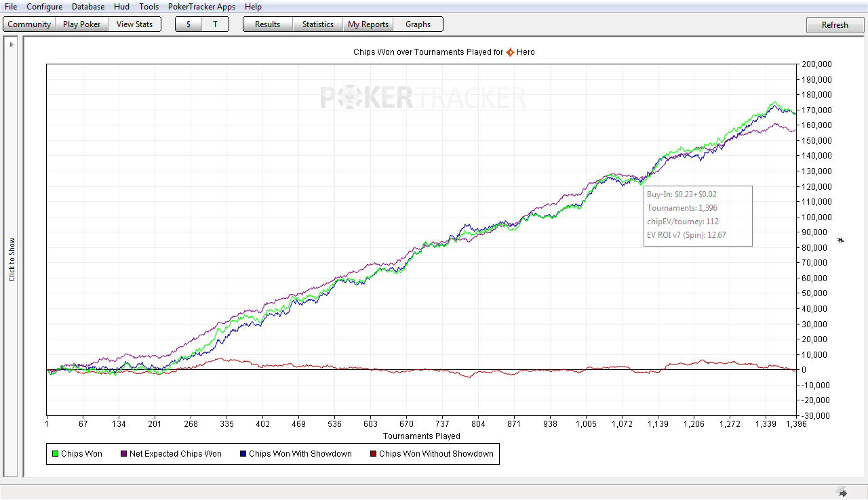The height and width of the screenshot is (500, 868).
Task: Click the Hero player diamond icon in title
Action: pos(510,52)
